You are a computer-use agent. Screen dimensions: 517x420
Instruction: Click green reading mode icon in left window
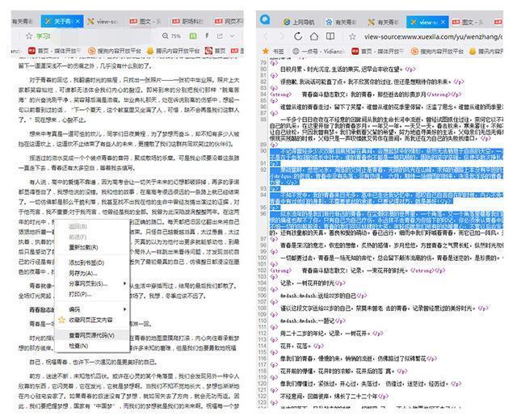(x=193, y=36)
